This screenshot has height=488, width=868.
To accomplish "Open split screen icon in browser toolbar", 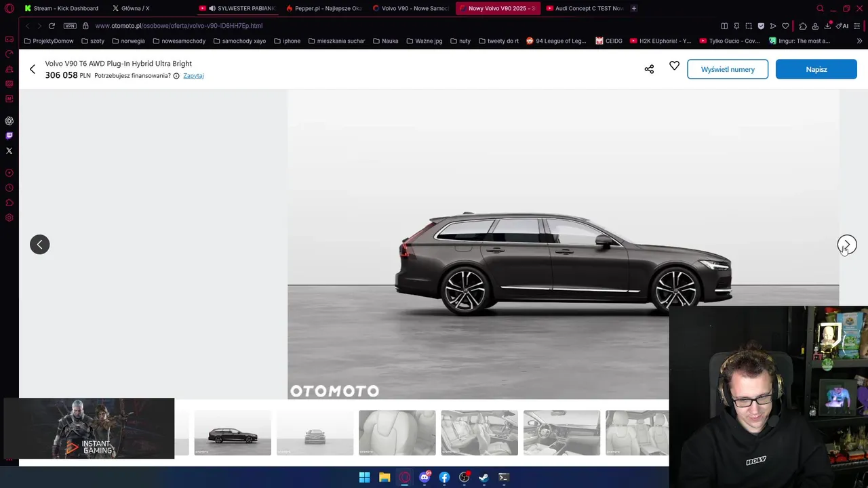I will (x=724, y=26).
